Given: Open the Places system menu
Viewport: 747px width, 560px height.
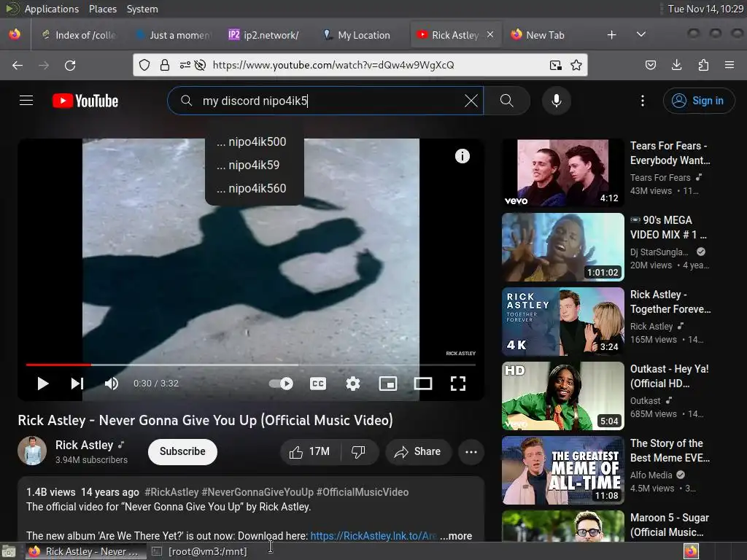Looking at the screenshot, I should click(x=103, y=9).
